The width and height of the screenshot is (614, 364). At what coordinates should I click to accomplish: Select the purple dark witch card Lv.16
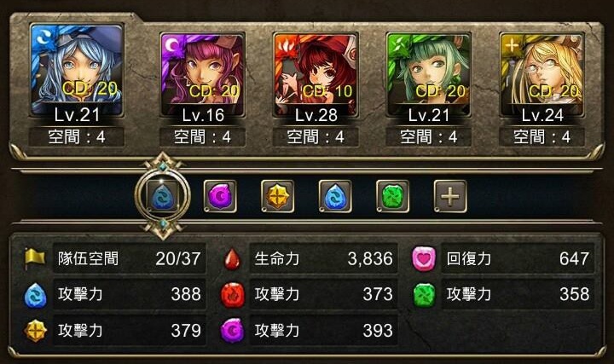point(202,75)
